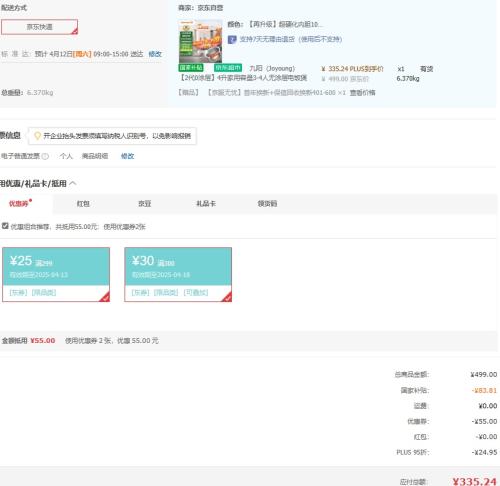This screenshot has width=500, height=486.
Task: Open the Joyoung rice cooker product thumbnail
Action: [200, 41]
